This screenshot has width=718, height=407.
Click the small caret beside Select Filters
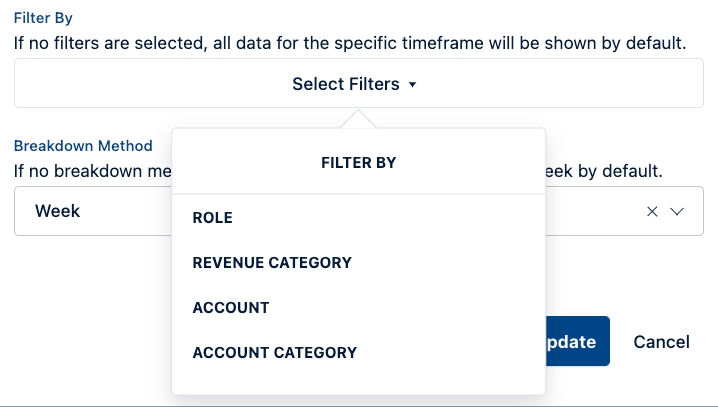[x=412, y=86]
